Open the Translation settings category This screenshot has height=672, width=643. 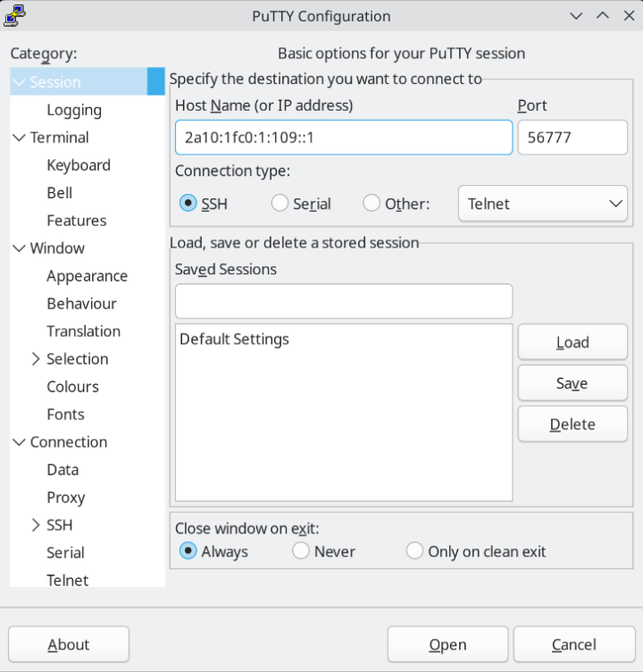pos(84,332)
